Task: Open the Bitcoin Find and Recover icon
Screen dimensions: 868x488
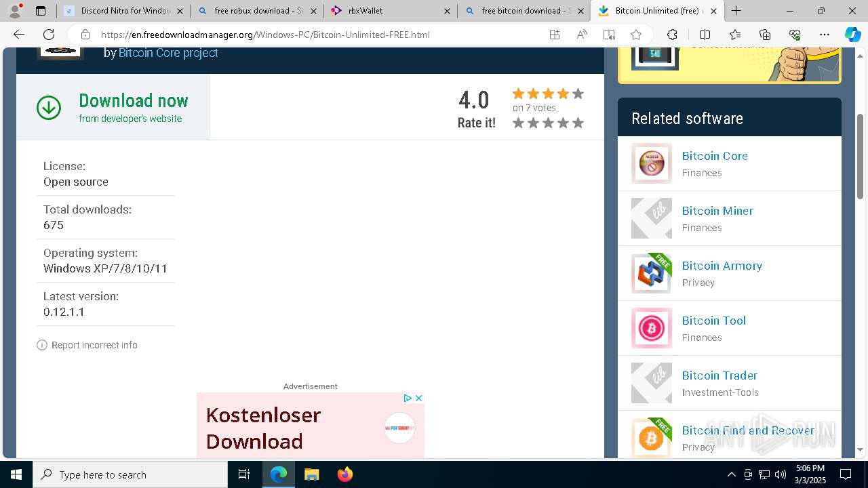Action: [x=652, y=438]
